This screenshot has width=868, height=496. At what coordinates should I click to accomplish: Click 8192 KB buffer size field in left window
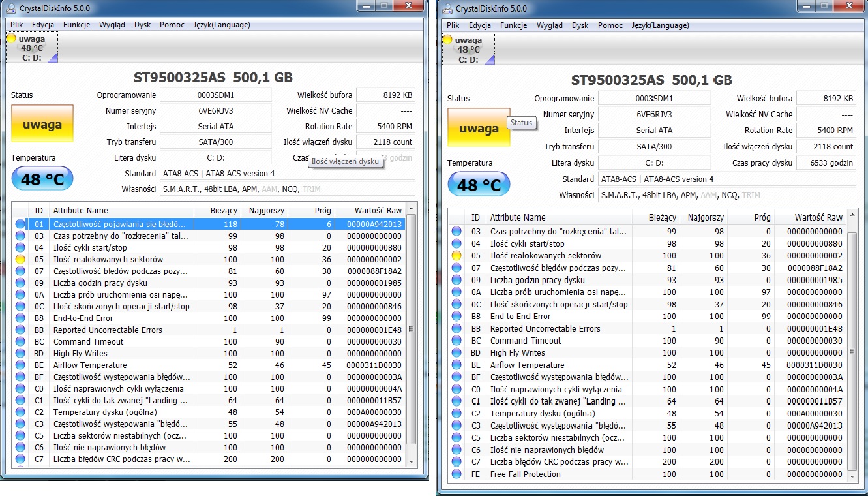coord(386,95)
